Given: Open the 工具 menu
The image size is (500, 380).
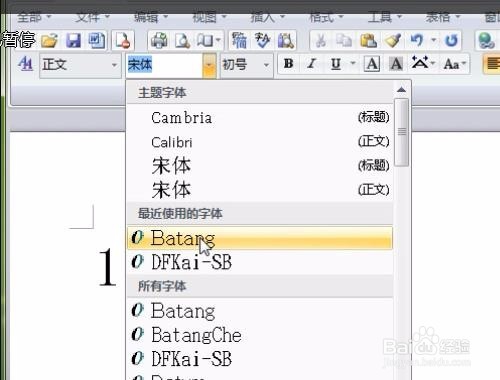Looking at the screenshot, I should tap(385, 17).
